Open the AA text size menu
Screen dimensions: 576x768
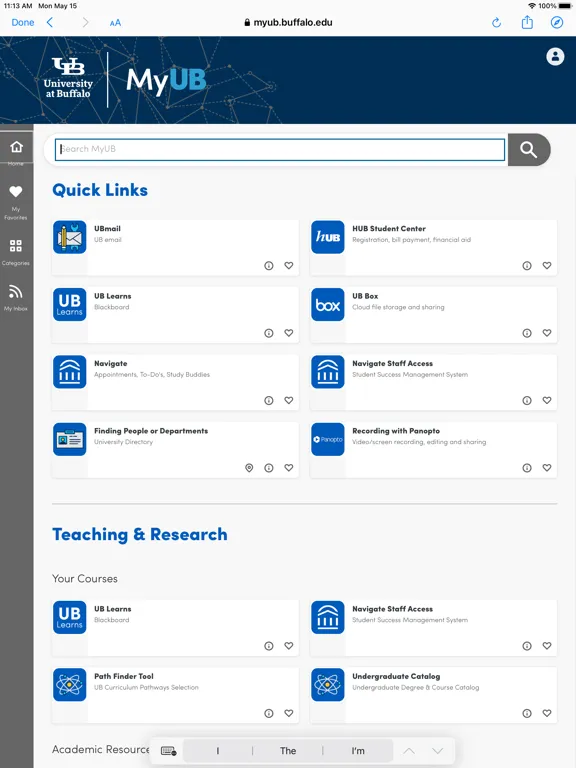tap(115, 23)
